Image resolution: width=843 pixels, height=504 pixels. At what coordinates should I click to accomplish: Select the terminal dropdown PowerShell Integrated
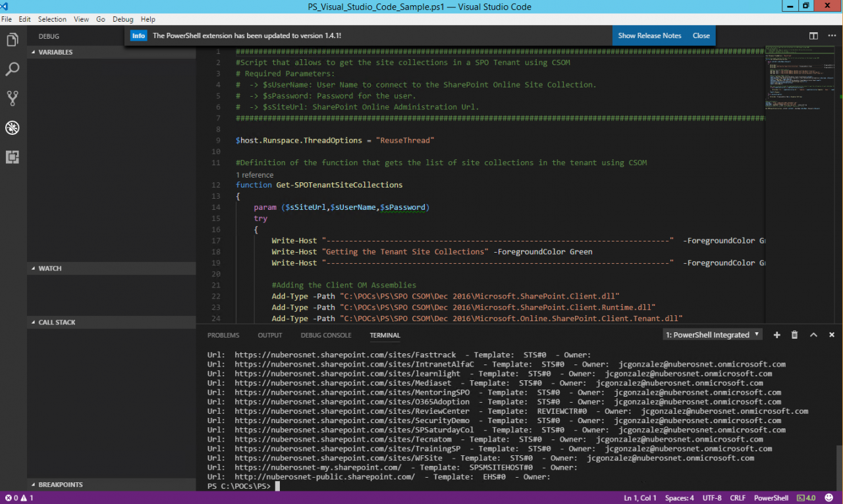[x=713, y=335]
